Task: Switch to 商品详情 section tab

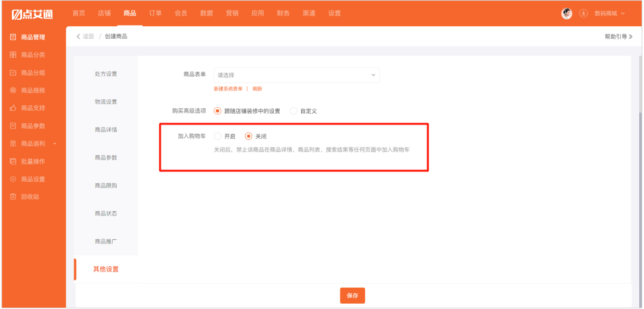Action: click(106, 130)
